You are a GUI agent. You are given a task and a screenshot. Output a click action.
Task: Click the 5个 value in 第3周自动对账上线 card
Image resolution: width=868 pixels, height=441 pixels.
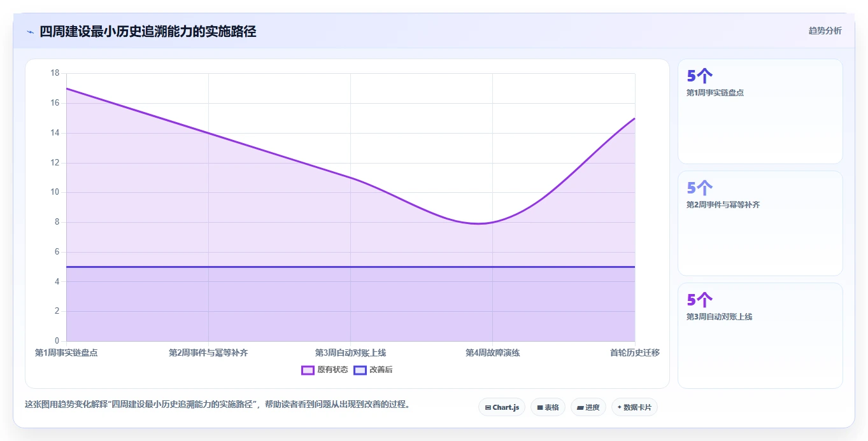coord(699,300)
